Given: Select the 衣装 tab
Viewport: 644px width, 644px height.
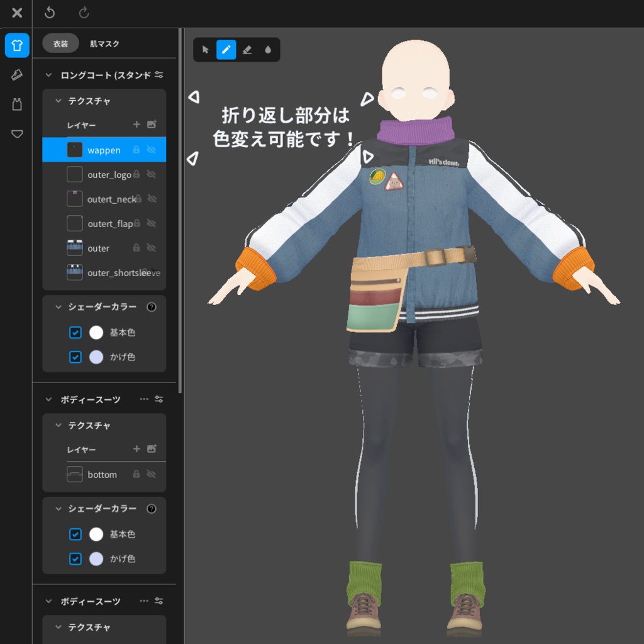Looking at the screenshot, I should pos(60,43).
